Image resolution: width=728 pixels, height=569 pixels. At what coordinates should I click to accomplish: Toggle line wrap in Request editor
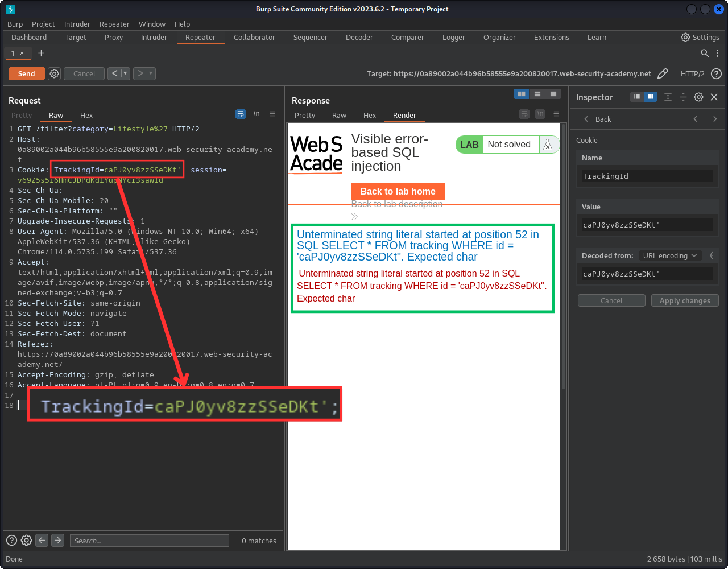241,114
